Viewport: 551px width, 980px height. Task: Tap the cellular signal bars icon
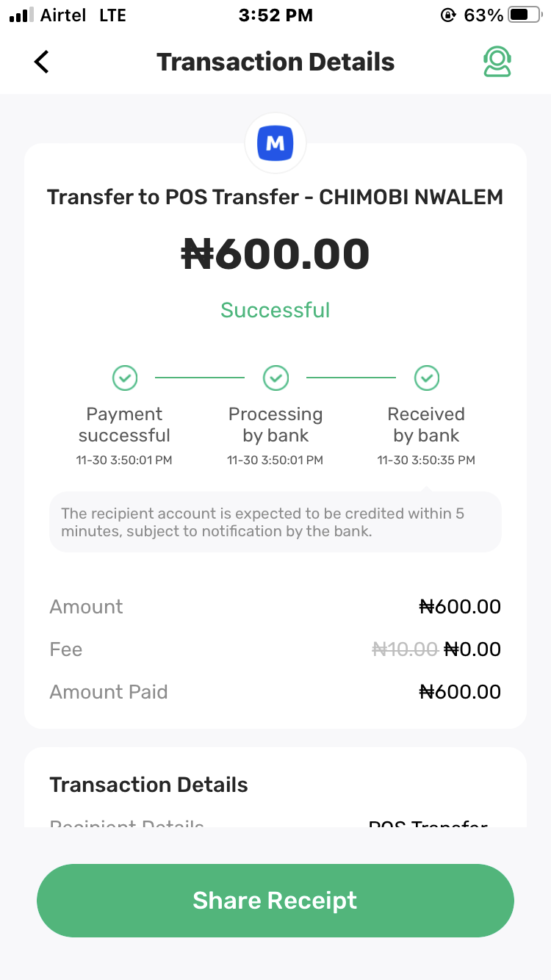pyautogui.click(x=22, y=15)
